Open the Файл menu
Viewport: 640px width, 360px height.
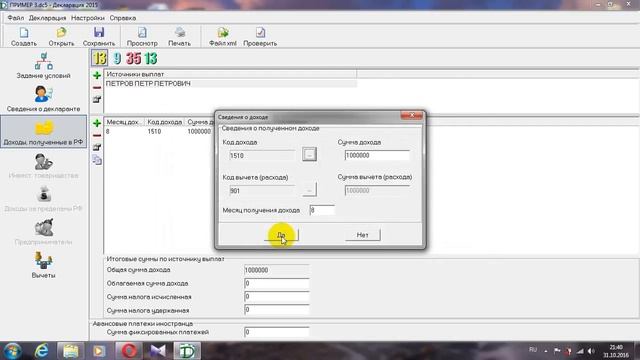click(16, 18)
